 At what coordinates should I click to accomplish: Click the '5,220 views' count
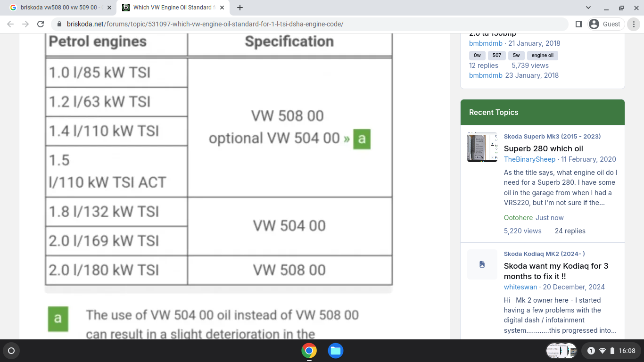click(x=523, y=231)
